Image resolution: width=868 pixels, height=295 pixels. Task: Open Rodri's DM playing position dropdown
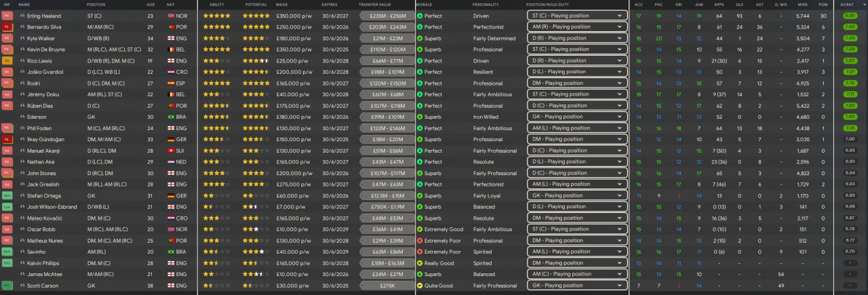coord(576,83)
